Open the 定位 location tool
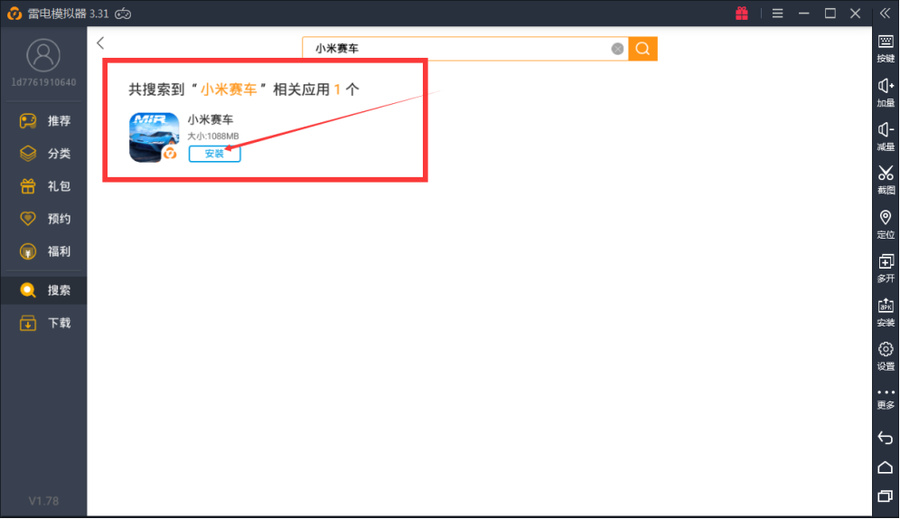The image size is (900, 519). click(885, 223)
